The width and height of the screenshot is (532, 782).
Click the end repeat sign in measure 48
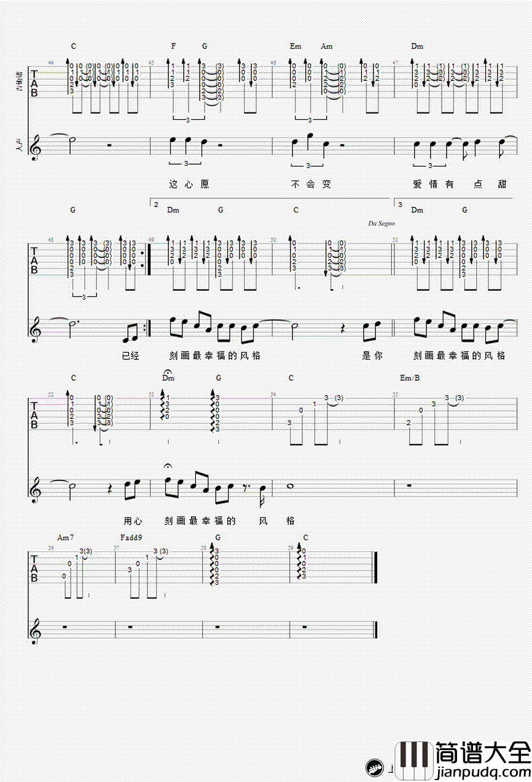pos(146,258)
